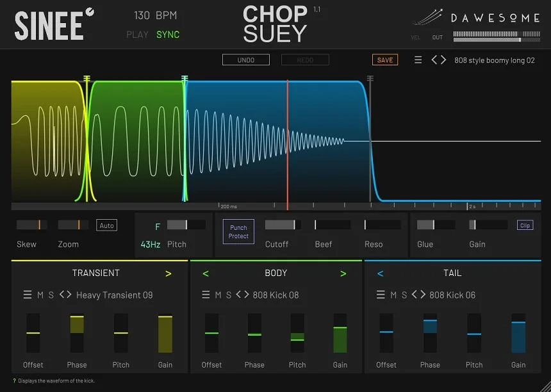
Task: Expand Transient section with yellow arrow
Action: (169, 274)
